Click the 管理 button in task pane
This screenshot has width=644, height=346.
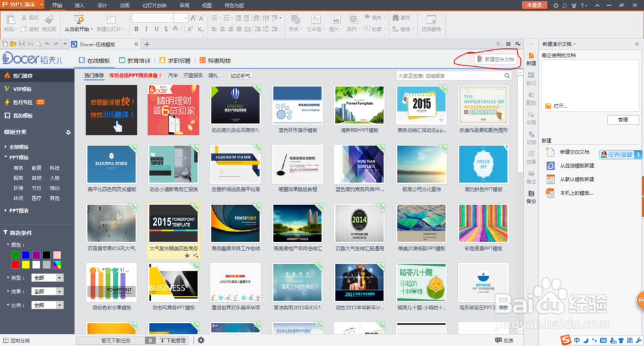click(623, 120)
